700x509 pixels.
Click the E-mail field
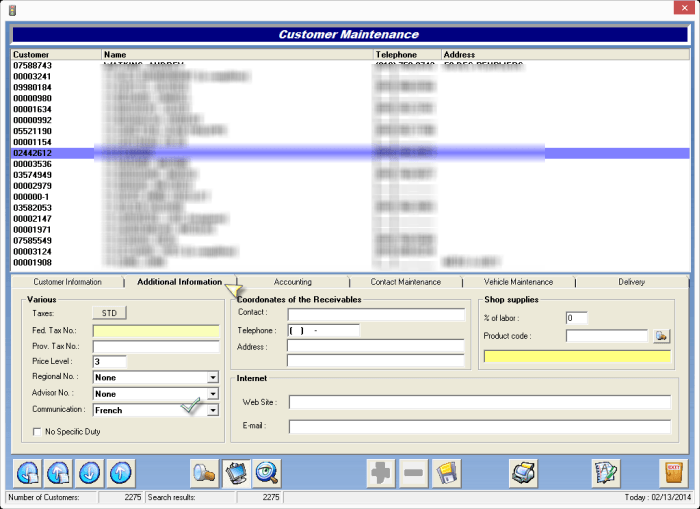[x=480, y=426]
